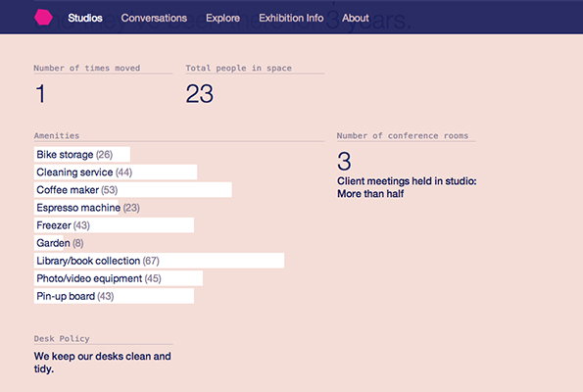Screen dimensions: 583x392
Task: Click the Total people in space heading
Action: pos(238,68)
